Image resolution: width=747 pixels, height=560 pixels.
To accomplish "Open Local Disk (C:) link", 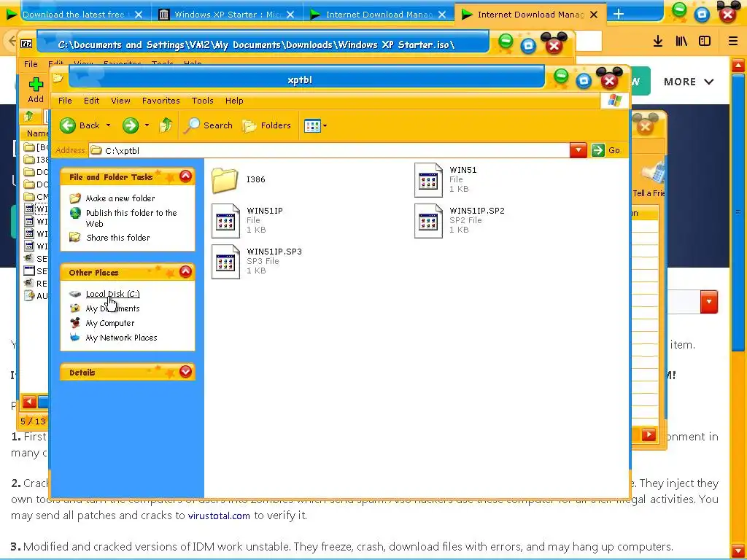I will 112,294.
